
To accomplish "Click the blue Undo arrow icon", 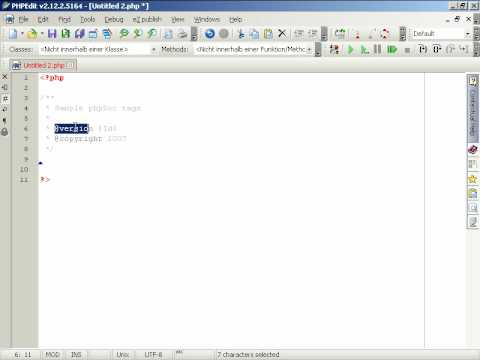I will [210, 34].
